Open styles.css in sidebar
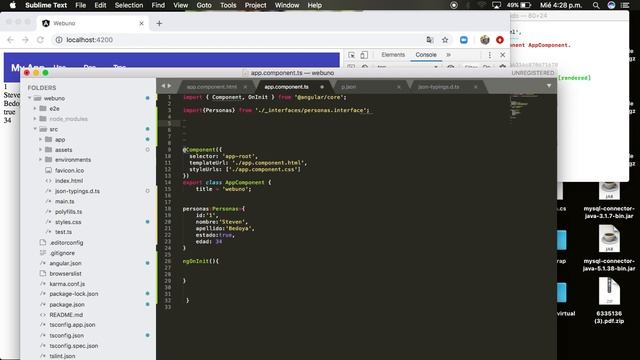 coord(68,222)
